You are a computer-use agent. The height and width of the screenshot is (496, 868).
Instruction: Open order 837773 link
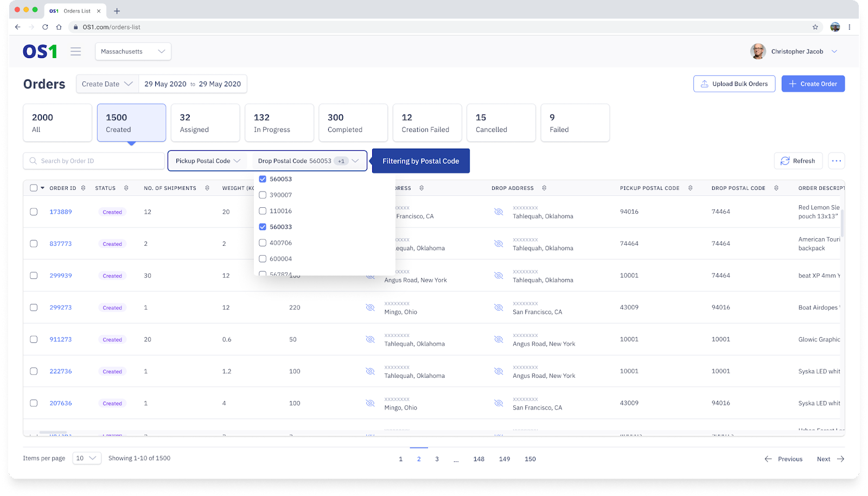click(x=61, y=244)
